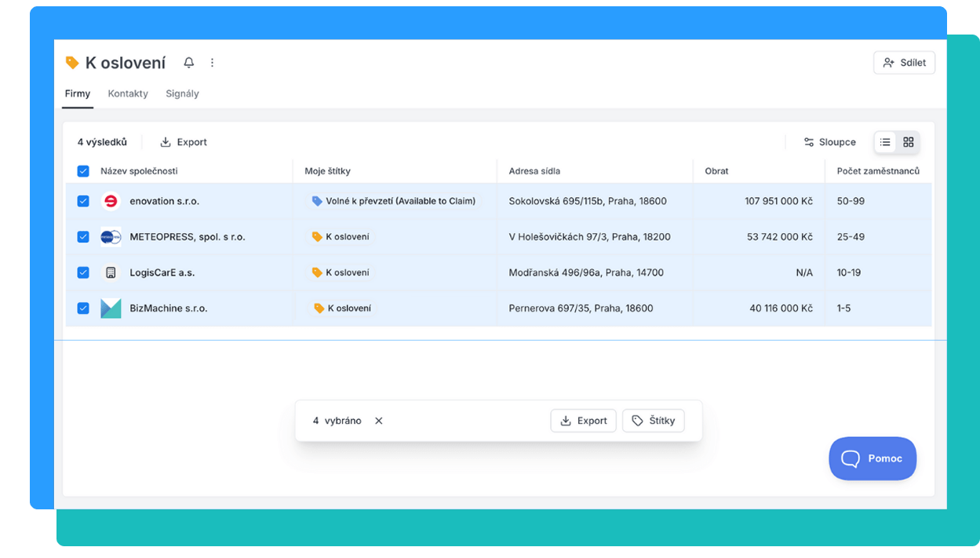Image resolution: width=980 pixels, height=558 pixels.
Task: Click turnover value 107 951 000 Kč
Action: point(778,201)
